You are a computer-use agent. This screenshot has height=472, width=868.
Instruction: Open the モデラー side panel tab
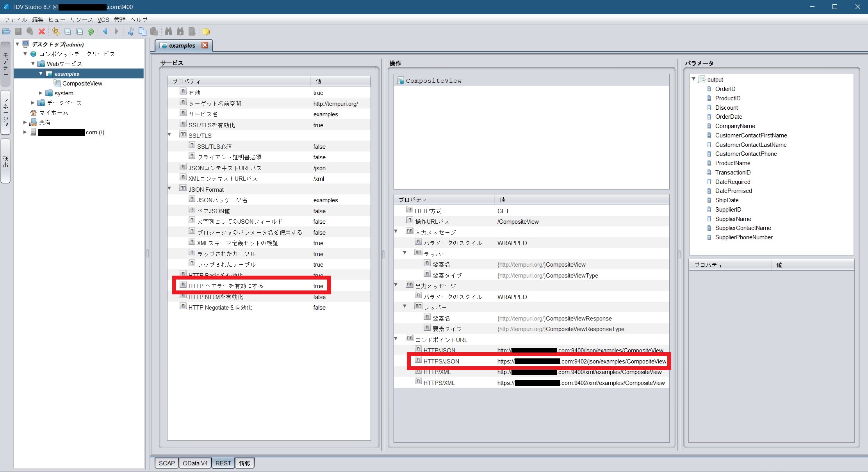(5, 64)
